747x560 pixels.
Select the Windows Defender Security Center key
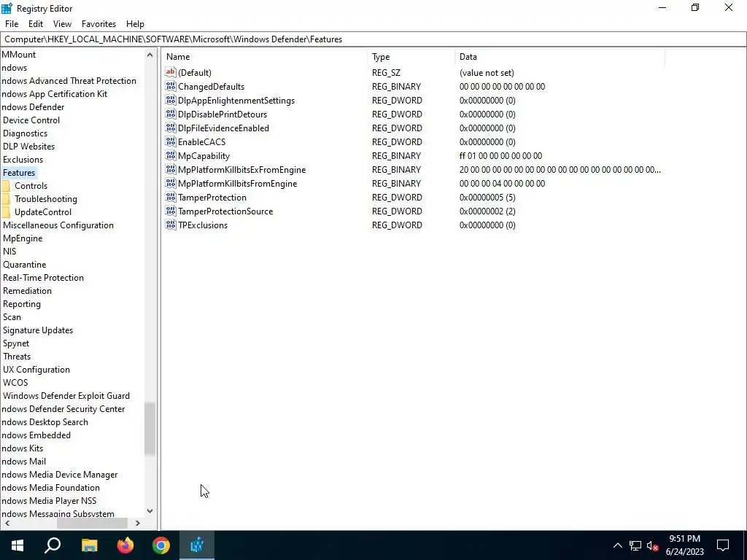[x=63, y=409]
